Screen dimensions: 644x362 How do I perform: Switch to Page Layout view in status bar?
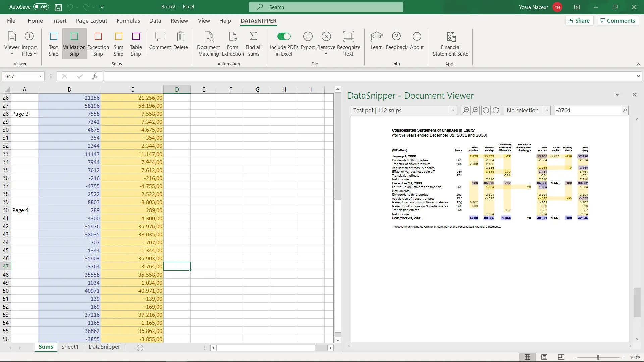coord(544,357)
